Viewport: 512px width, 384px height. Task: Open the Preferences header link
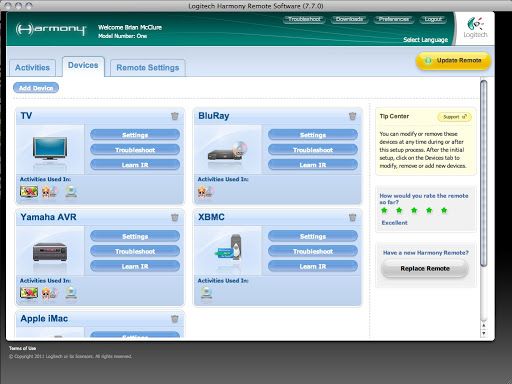pos(394,19)
